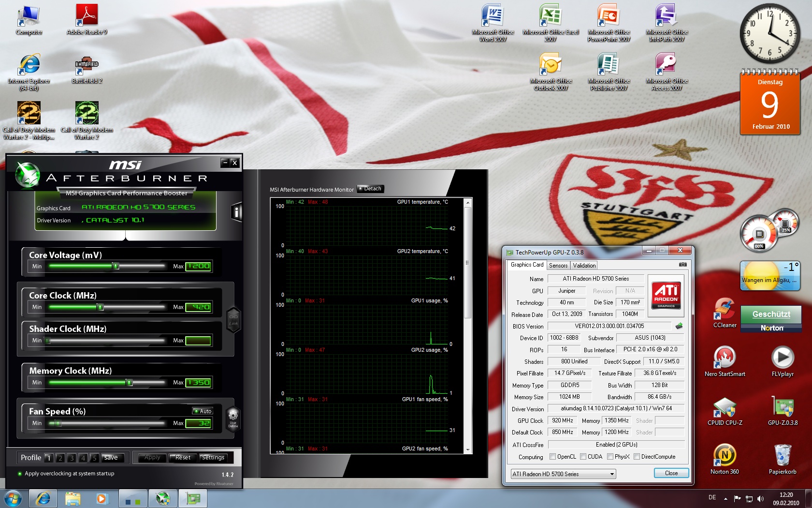Open Call of Duty Modern Warfare 2 Multiplayer shortcut

point(29,120)
